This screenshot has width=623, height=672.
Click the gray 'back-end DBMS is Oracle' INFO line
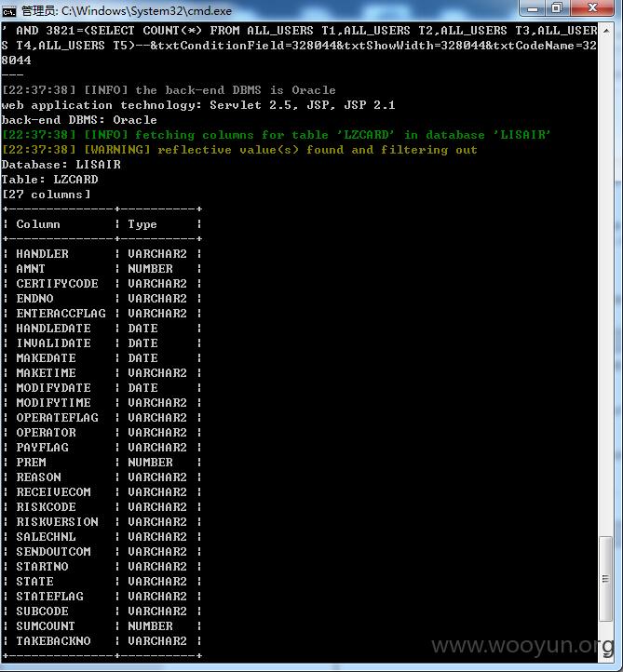click(x=169, y=90)
